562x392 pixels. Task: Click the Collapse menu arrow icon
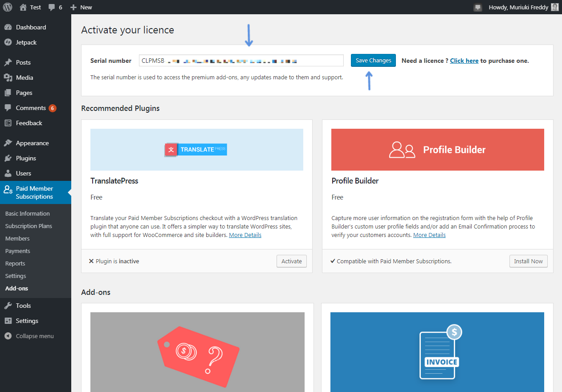click(8, 336)
